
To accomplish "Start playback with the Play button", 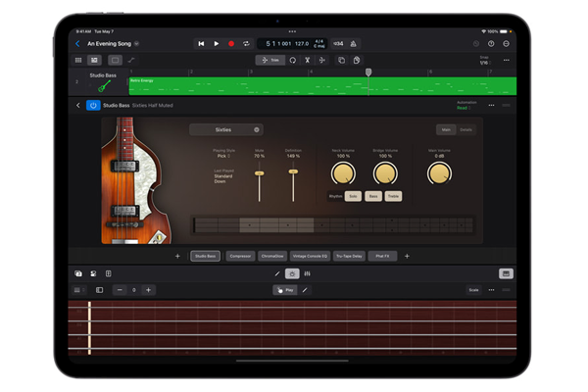I will (x=217, y=44).
